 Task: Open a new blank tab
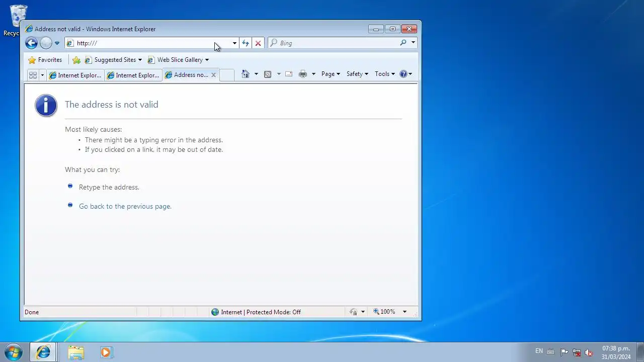click(x=227, y=75)
